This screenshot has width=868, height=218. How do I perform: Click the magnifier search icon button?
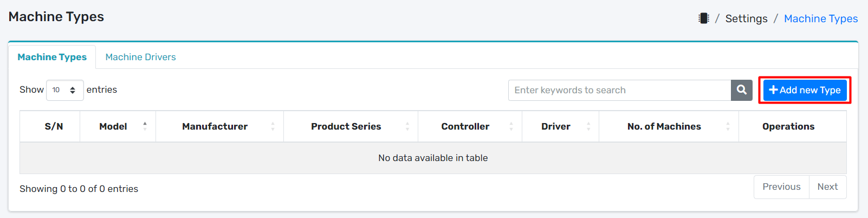(x=742, y=90)
